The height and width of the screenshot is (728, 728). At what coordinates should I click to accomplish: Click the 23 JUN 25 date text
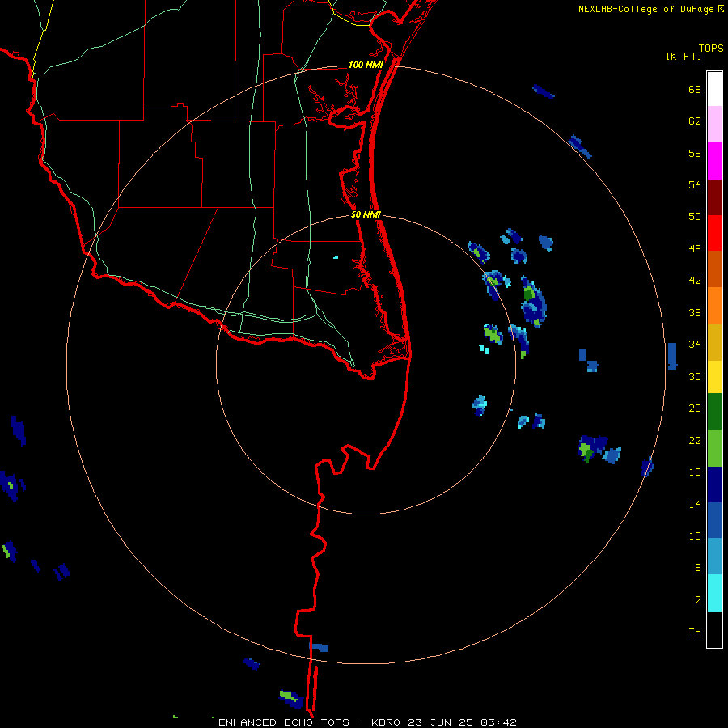[441, 722]
